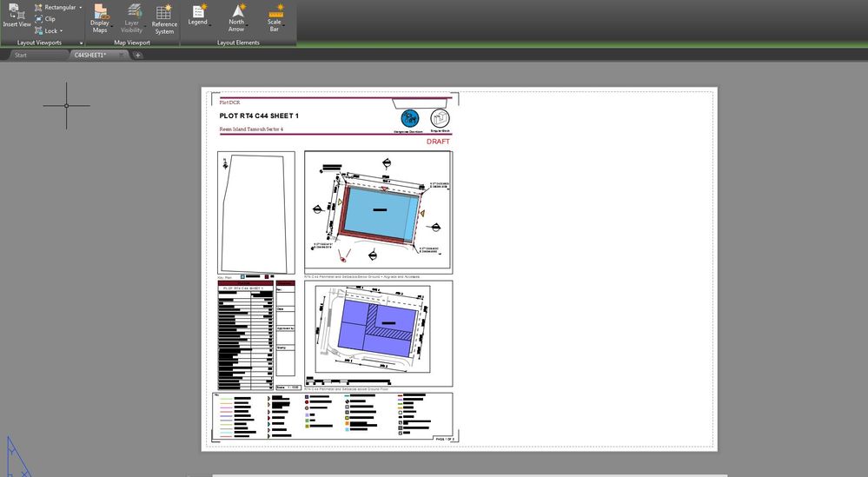This screenshot has height=477, width=868.
Task: Click the Display Maps icon
Action: point(100,11)
